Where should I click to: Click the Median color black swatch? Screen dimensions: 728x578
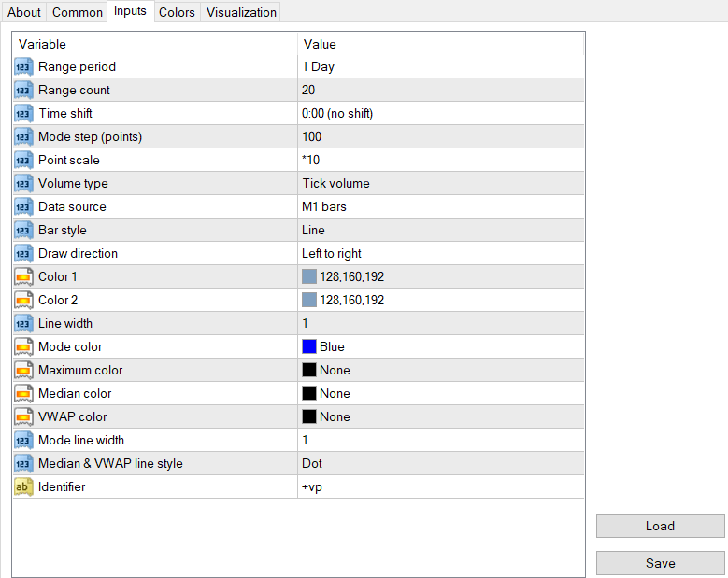click(x=309, y=394)
